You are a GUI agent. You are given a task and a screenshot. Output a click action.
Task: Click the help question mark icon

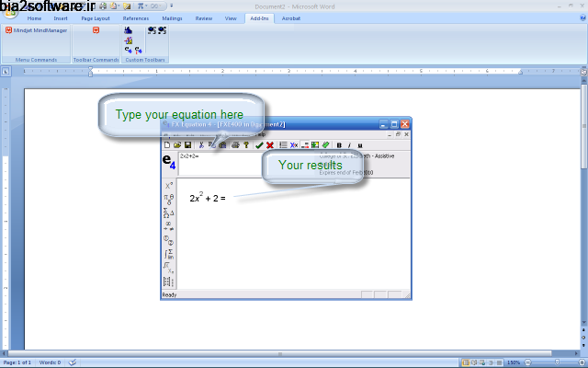[246, 144]
